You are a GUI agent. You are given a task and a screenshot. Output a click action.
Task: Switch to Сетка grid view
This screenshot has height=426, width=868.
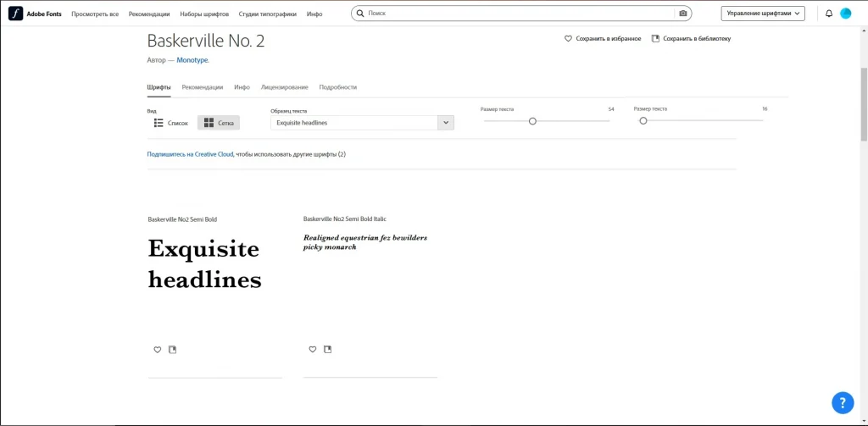[x=219, y=123]
